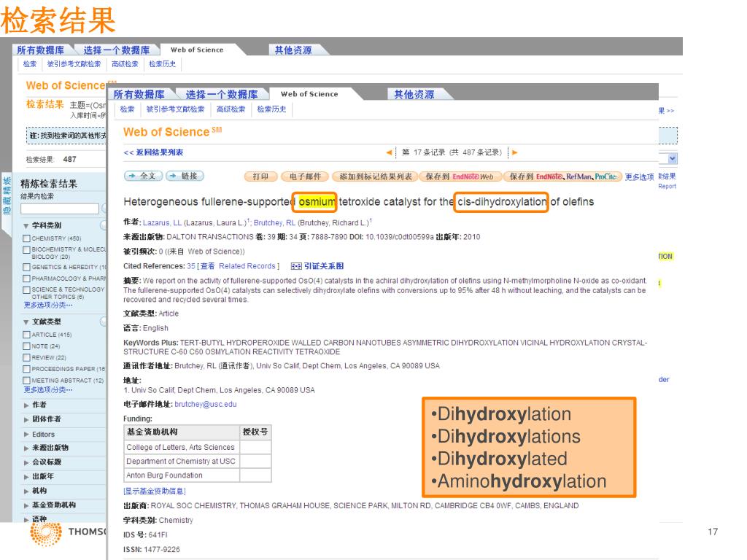Save to EndNote, RefMan, ProCite

click(x=562, y=176)
